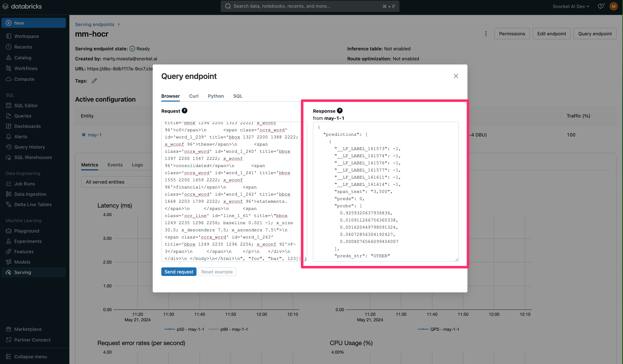Viewport: 623px width, 364px height.
Task: Switch to the Python tab
Action: (216, 96)
